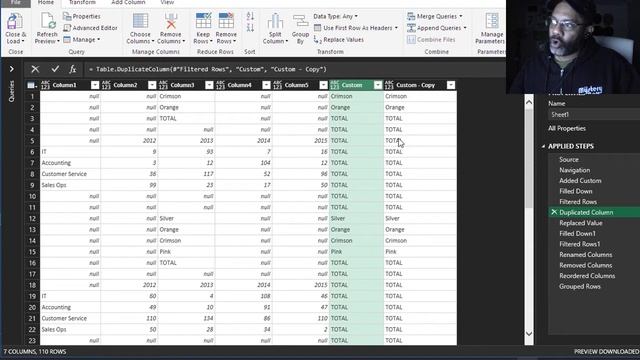Viewport: 640px width, 360px height.
Task: Open the Data Type: Any dropdown
Action: click(336, 16)
